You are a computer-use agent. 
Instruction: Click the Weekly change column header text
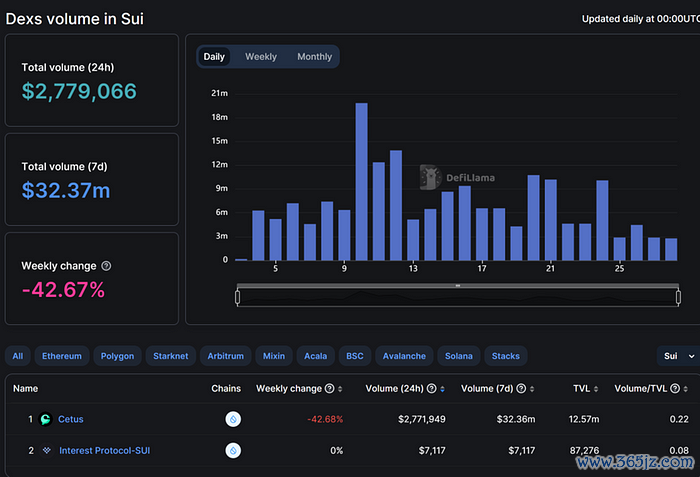tap(289, 389)
